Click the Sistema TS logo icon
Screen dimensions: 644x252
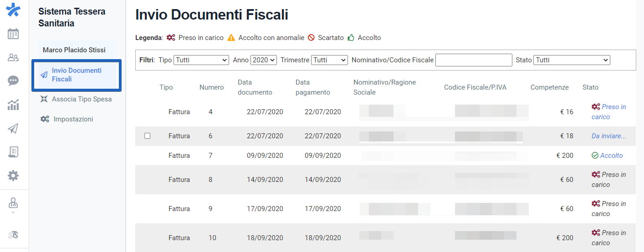[13, 235]
